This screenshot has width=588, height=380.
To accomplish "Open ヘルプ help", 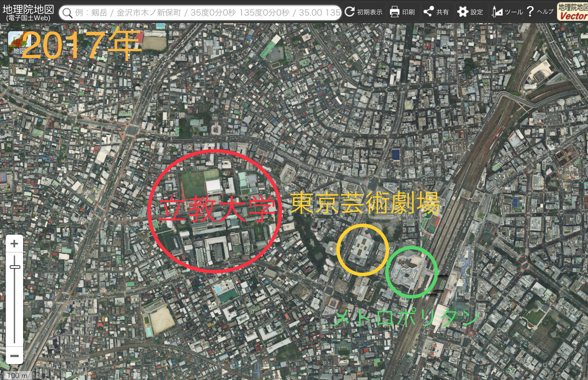I will (540, 12).
